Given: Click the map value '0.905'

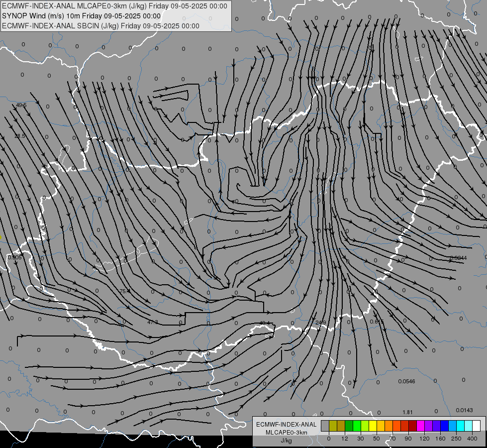Looking at the screenshot, I should [15, 257].
